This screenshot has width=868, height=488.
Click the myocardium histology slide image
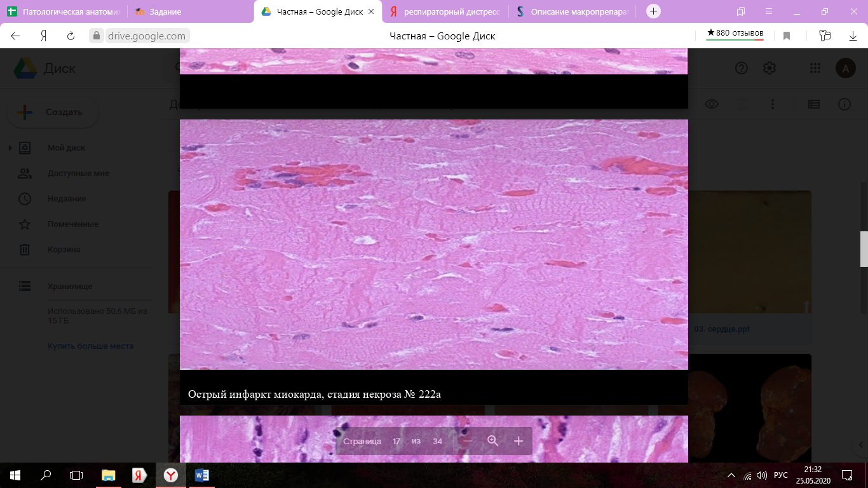point(434,245)
